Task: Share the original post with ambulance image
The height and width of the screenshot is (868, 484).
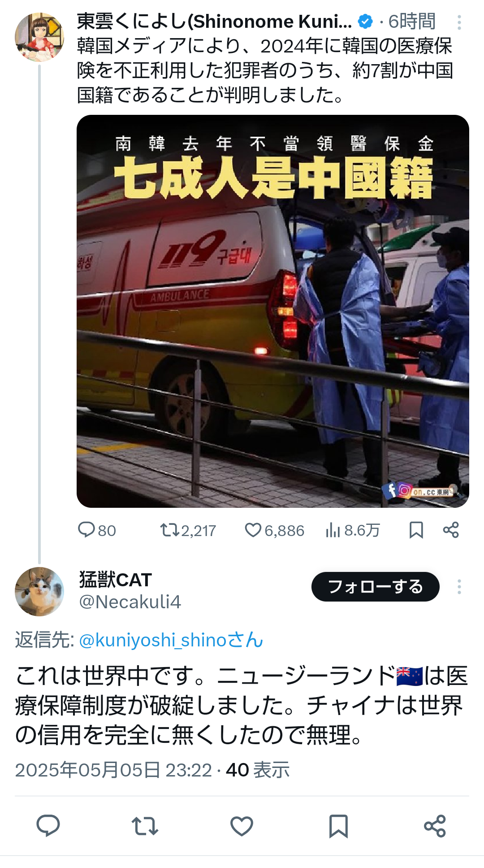Action: coord(451,530)
